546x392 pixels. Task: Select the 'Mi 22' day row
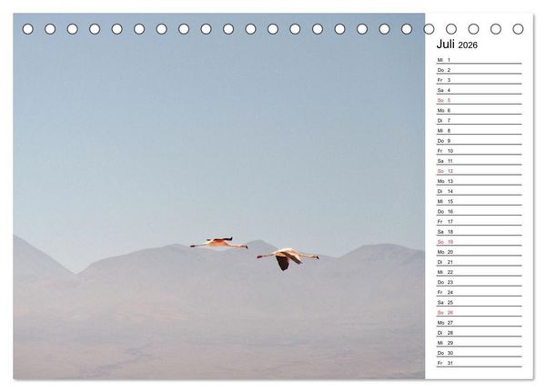(480, 272)
